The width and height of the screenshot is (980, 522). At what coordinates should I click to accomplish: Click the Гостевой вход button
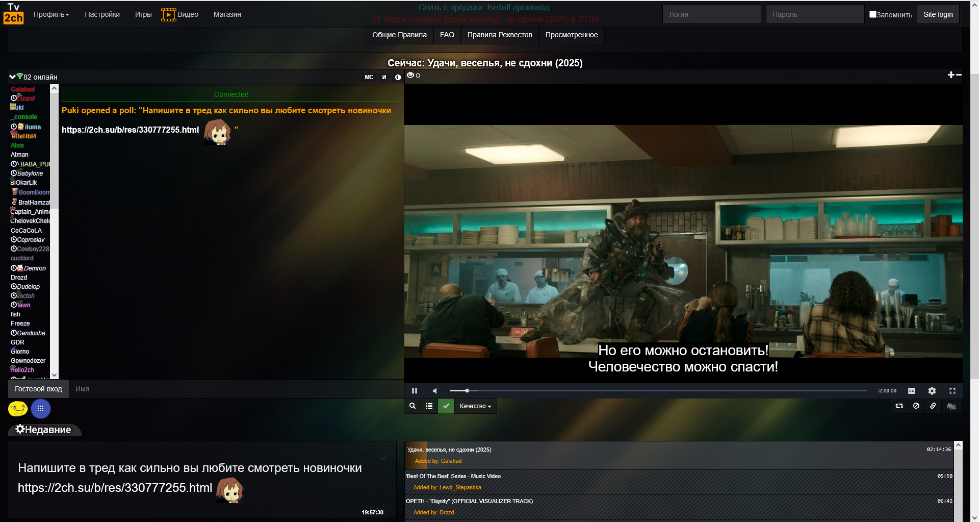[x=38, y=389]
